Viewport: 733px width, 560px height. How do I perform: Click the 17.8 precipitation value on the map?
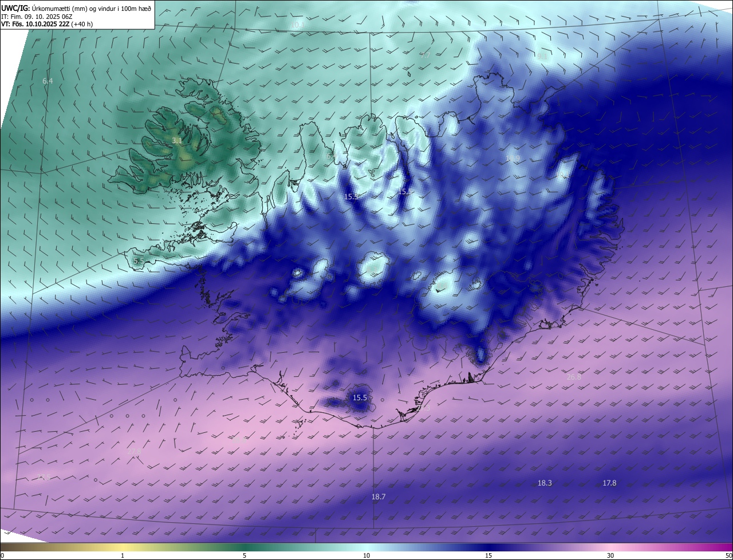point(609,483)
